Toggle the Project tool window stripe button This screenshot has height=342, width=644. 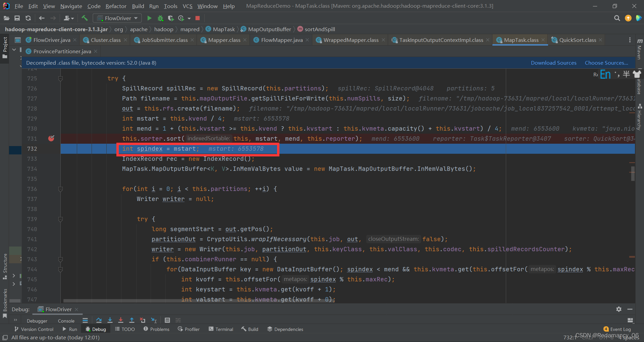coord(5,48)
